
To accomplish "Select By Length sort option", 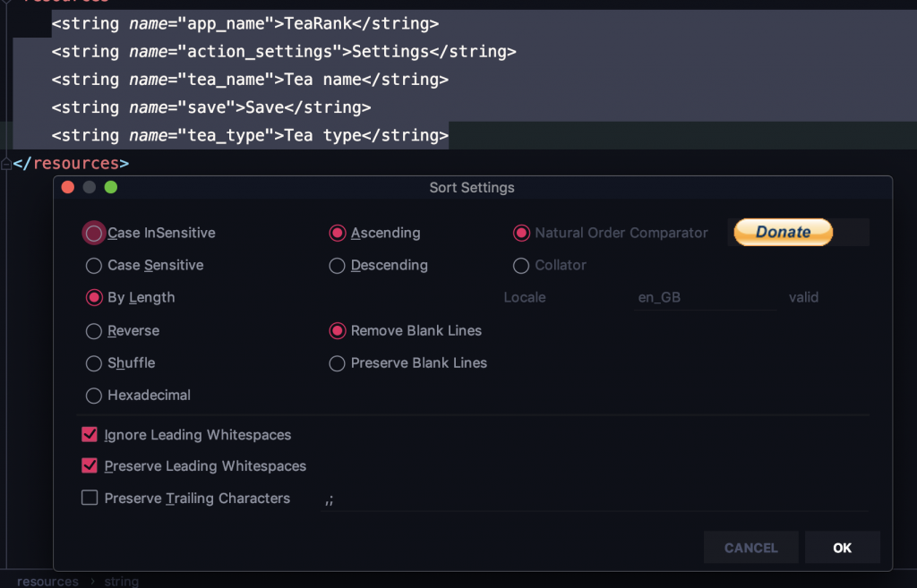I will 94,298.
